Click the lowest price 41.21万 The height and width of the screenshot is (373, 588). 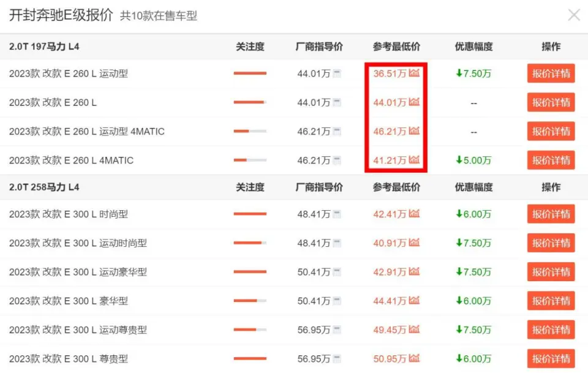pyautogui.click(x=390, y=160)
